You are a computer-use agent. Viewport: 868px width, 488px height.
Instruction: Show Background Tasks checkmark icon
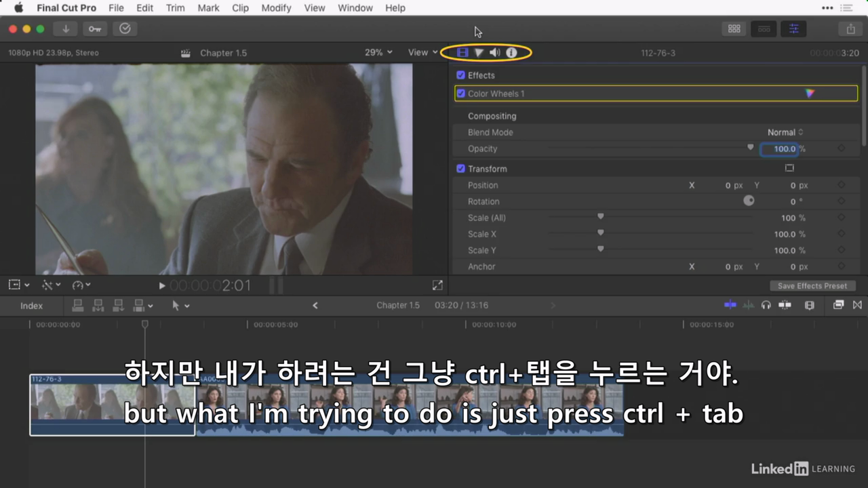[125, 28]
